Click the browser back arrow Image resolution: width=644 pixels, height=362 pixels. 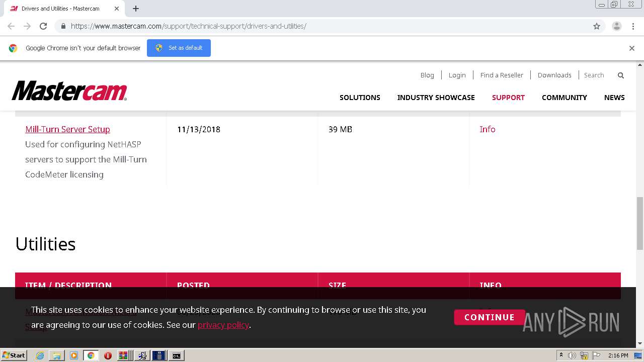pos(11,26)
